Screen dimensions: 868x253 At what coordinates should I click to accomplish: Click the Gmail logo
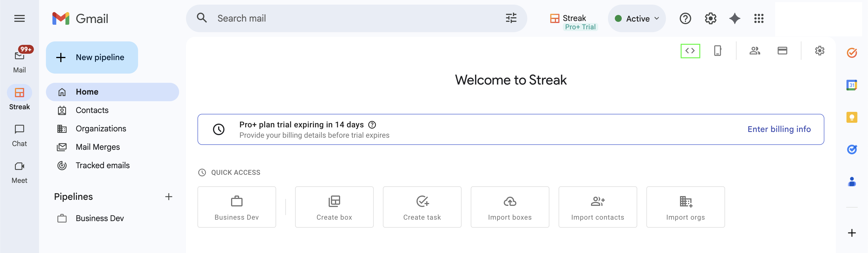pos(80,19)
